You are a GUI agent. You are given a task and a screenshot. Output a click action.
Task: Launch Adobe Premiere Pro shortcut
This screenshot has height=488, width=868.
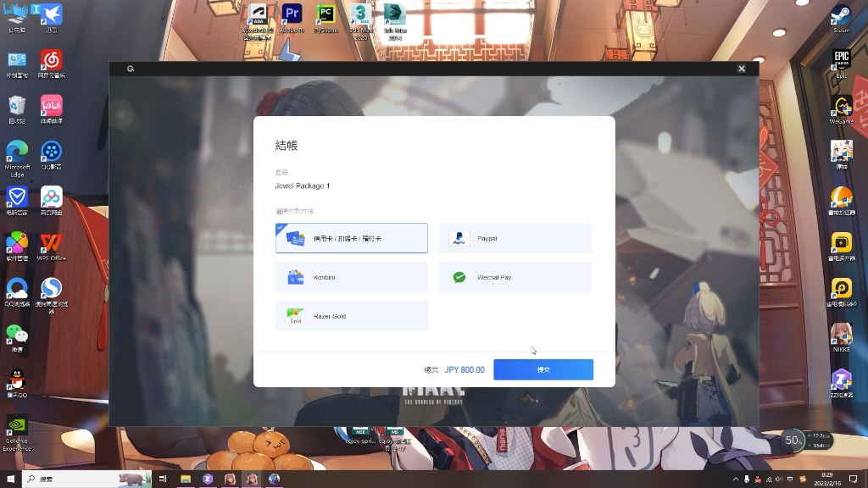coord(292,15)
